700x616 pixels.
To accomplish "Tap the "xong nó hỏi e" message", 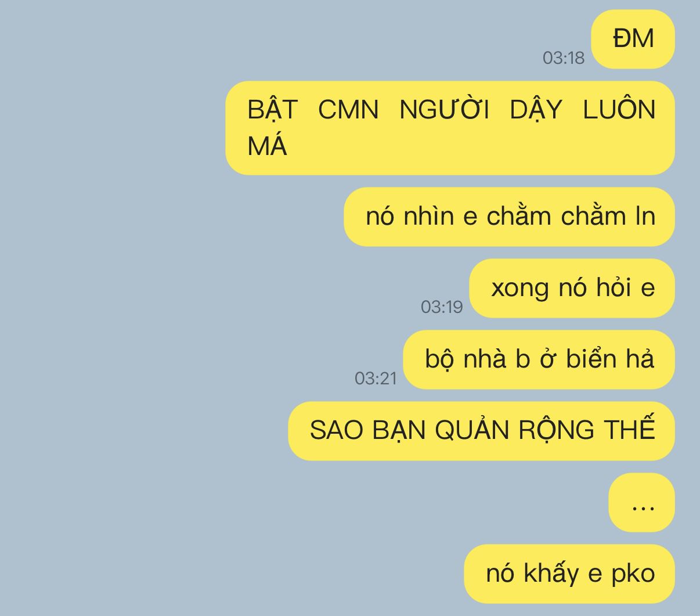I will pyautogui.click(x=572, y=288).
